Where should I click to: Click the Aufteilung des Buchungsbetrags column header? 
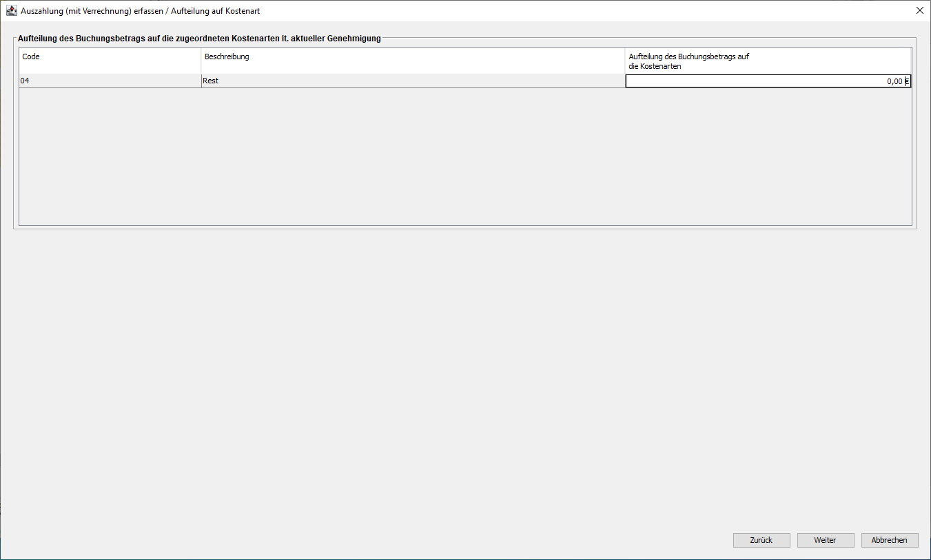[x=688, y=61]
